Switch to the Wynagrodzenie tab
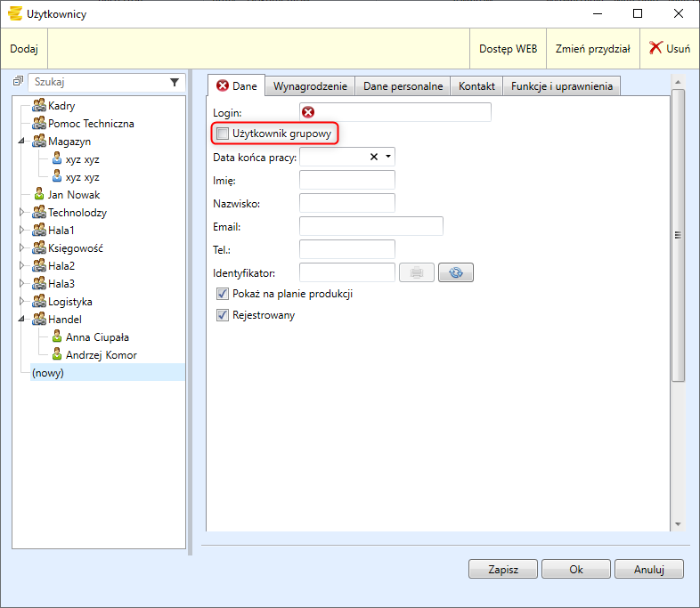 [310, 86]
